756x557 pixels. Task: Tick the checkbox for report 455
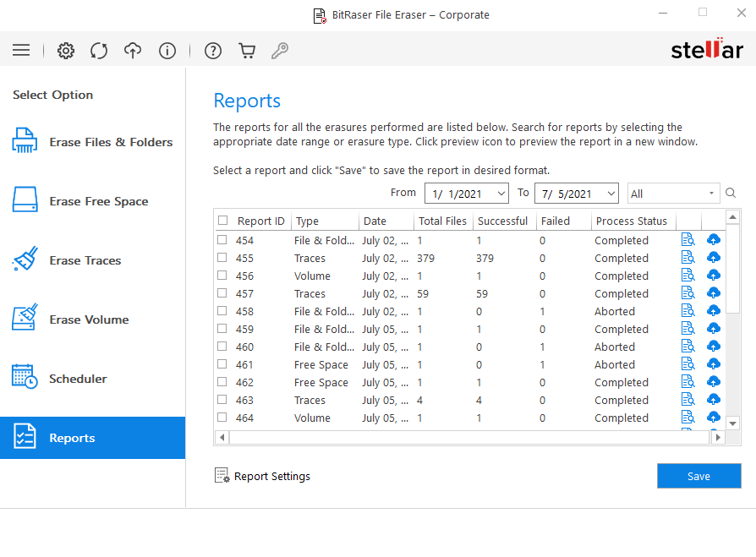tap(222, 258)
